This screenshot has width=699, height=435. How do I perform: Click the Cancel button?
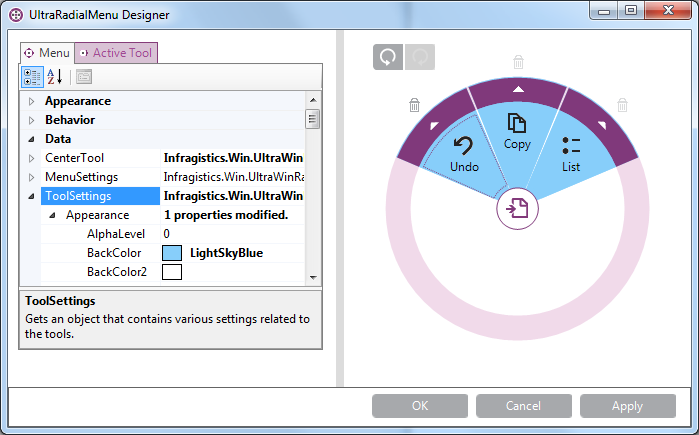click(x=524, y=406)
